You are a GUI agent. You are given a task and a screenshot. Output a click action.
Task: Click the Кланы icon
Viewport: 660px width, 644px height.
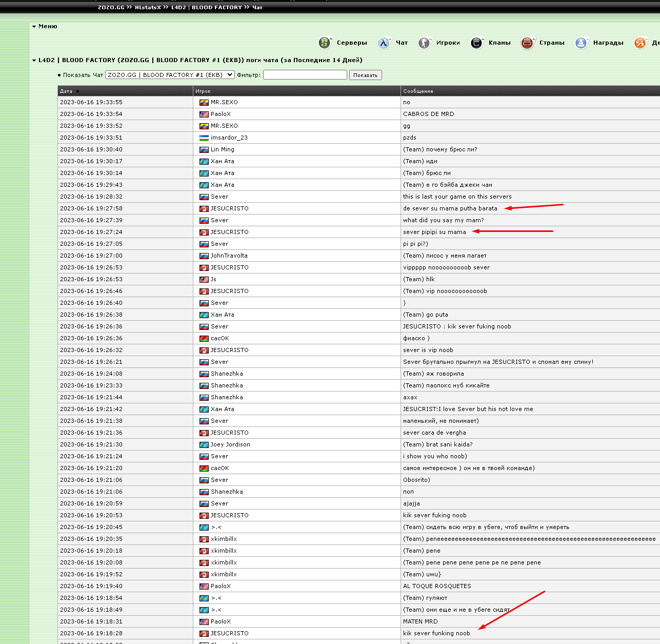[x=476, y=43]
